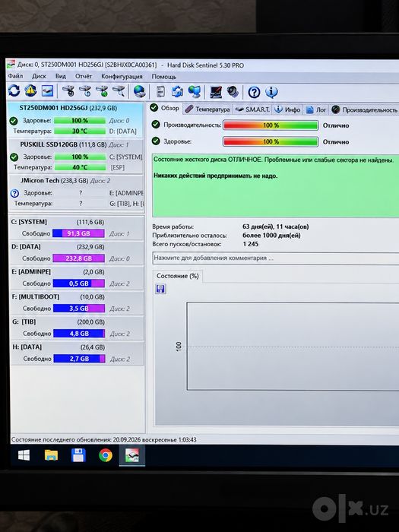Viewport: 399px width, 532px height.
Task: Click the 30 °C temperature bar
Action: pyautogui.click(x=80, y=131)
